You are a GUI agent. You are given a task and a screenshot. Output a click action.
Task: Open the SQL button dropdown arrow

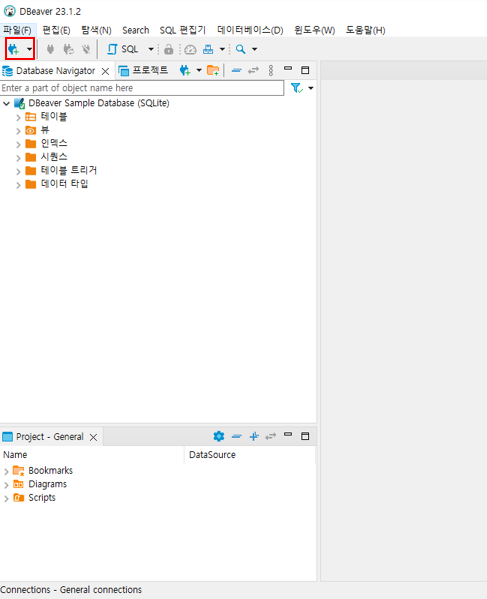(151, 49)
